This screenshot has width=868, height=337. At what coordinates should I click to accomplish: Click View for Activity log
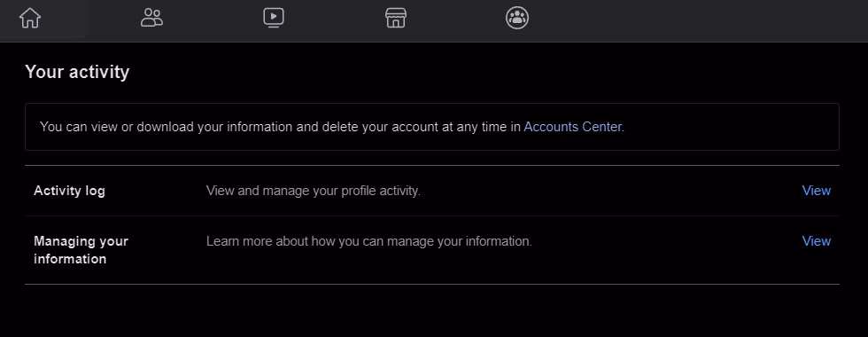(x=816, y=191)
